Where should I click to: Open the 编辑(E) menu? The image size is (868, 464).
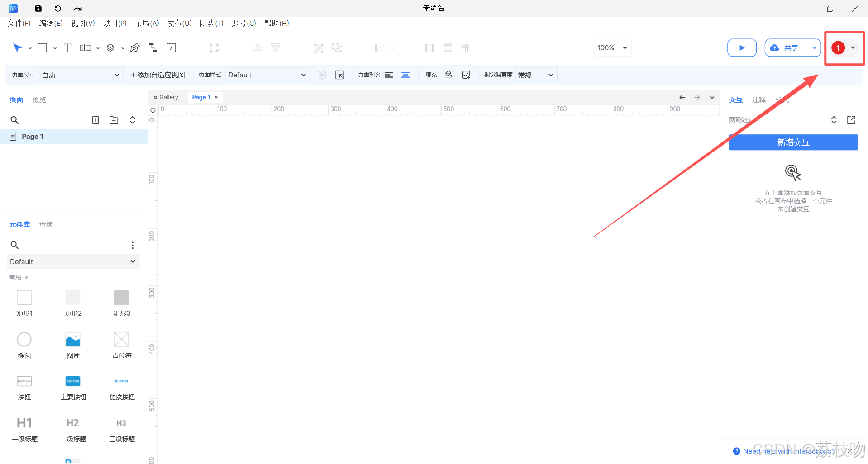coord(51,24)
